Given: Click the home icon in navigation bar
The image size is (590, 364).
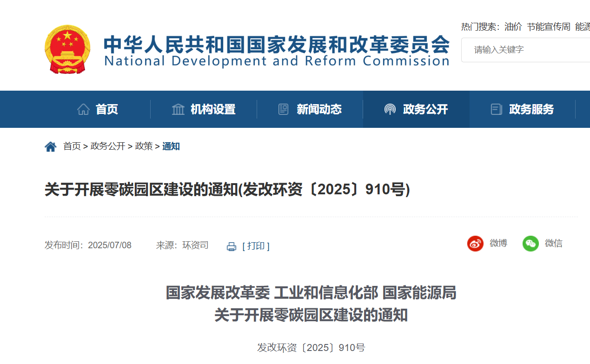Looking at the screenshot, I should [x=84, y=109].
